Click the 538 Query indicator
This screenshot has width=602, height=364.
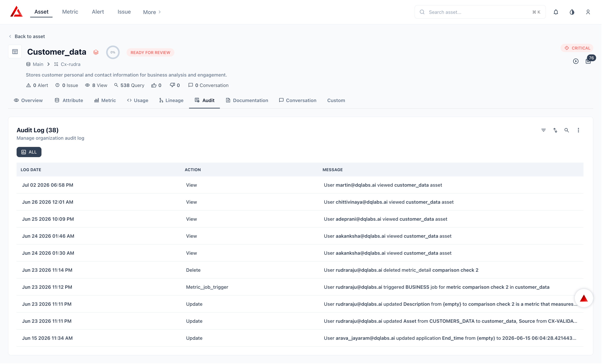point(129,85)
